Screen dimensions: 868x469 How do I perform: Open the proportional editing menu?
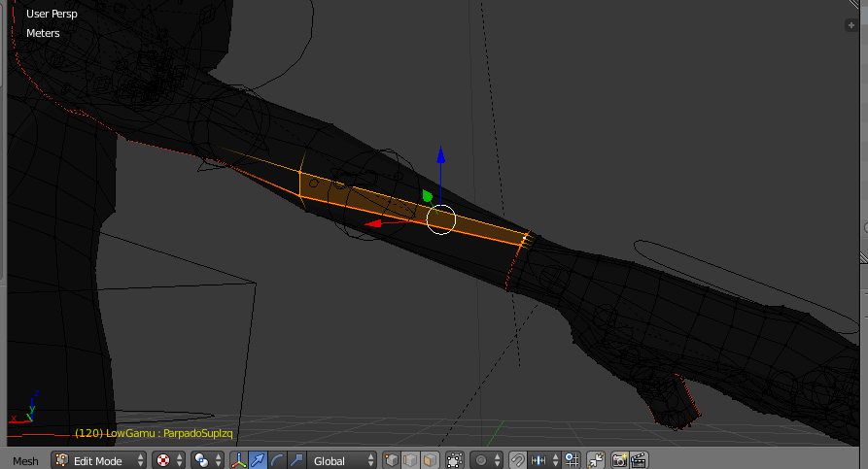coord(486,460)
